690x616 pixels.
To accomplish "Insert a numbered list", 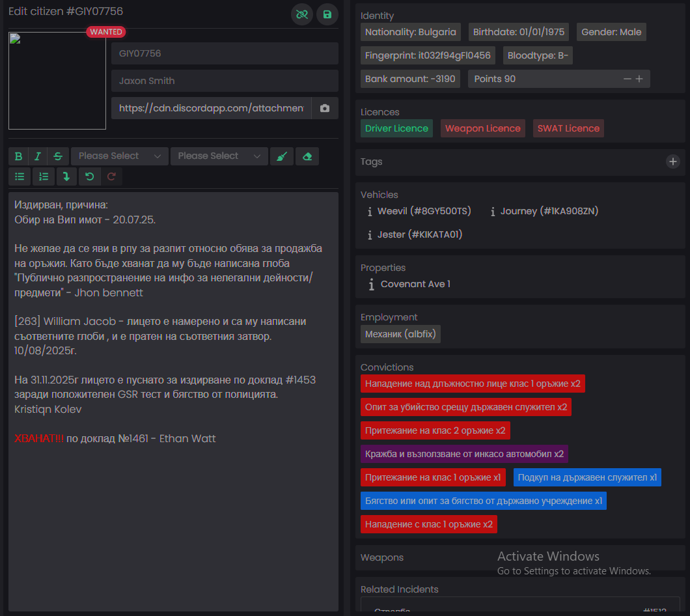I will 44,176.
